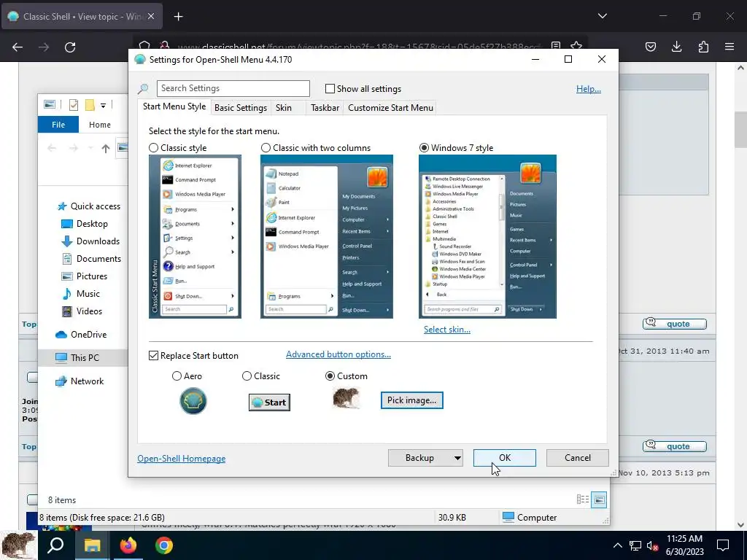Open taskbar search magnifier icon
Screen dimensions: 747x560
point(55,545)
